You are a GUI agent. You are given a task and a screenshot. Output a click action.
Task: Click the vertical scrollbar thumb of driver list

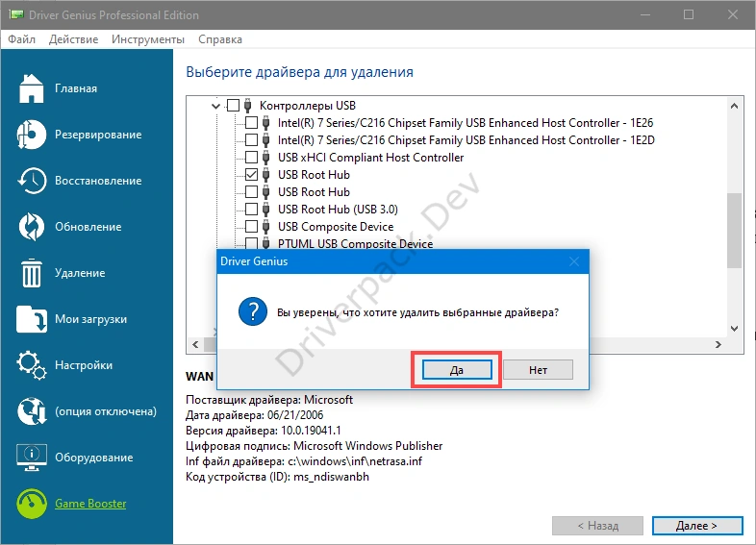click(x=734, y=231)
